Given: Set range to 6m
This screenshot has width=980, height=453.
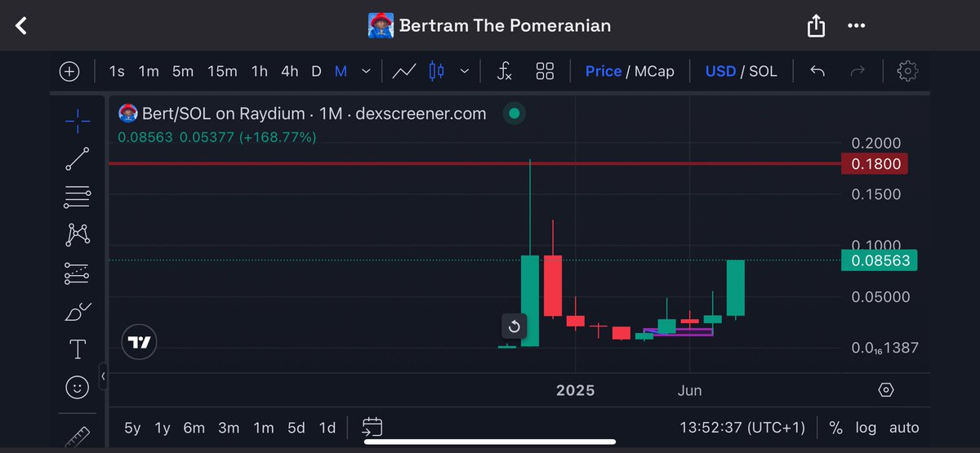Looking at the screenshot, I should (x=194, y=428).
